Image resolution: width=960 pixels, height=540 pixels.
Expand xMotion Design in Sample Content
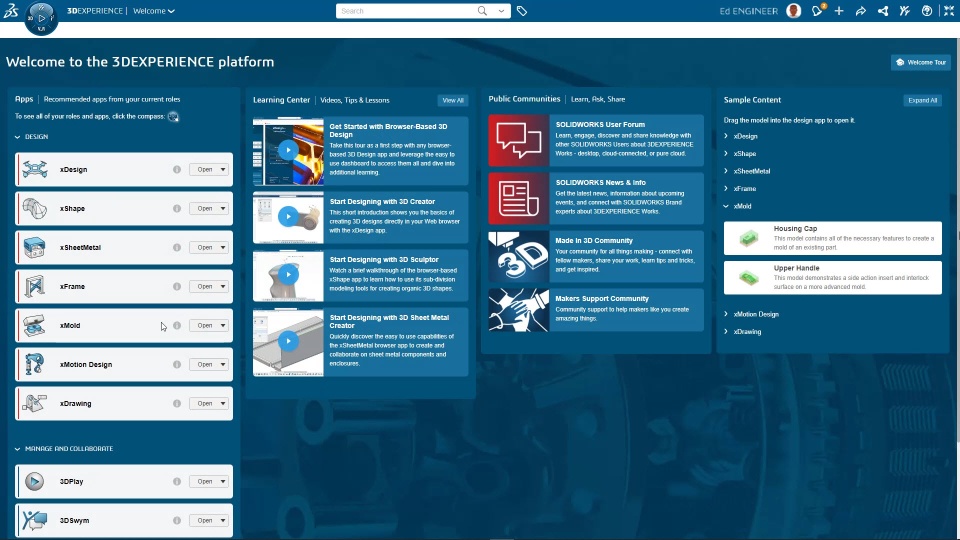726,314
